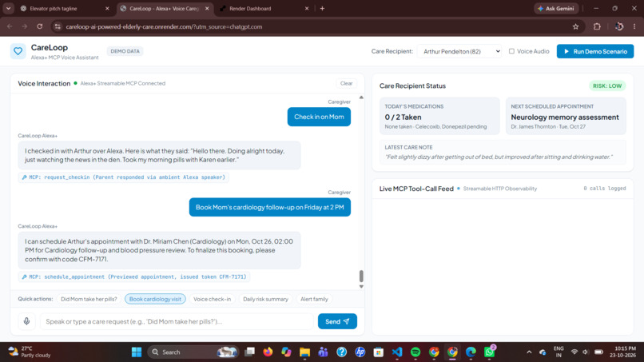Open WhatsApp from the taskbar

[489, 352]
